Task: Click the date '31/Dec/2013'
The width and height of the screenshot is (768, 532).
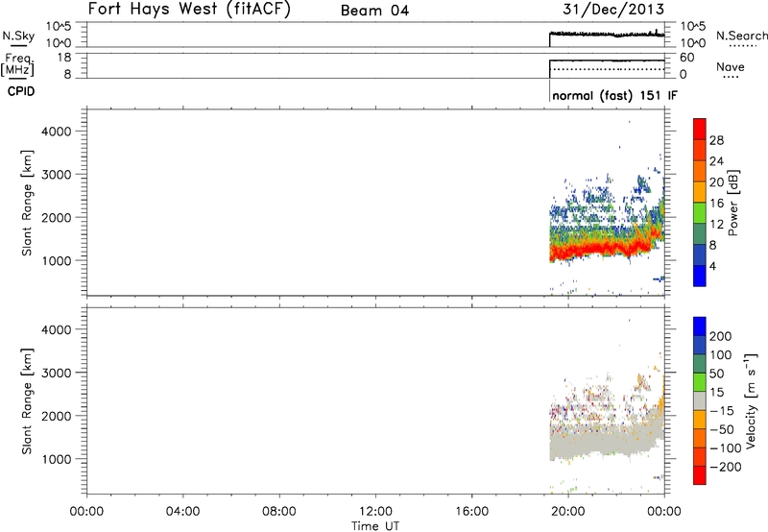Action: (613, 9)
